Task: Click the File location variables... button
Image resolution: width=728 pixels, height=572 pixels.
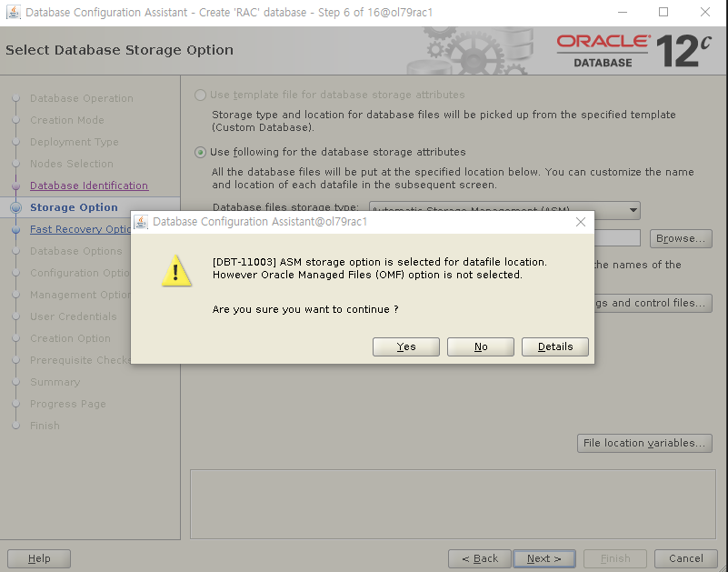Action: pyautogui.click(x=644, y=443)
